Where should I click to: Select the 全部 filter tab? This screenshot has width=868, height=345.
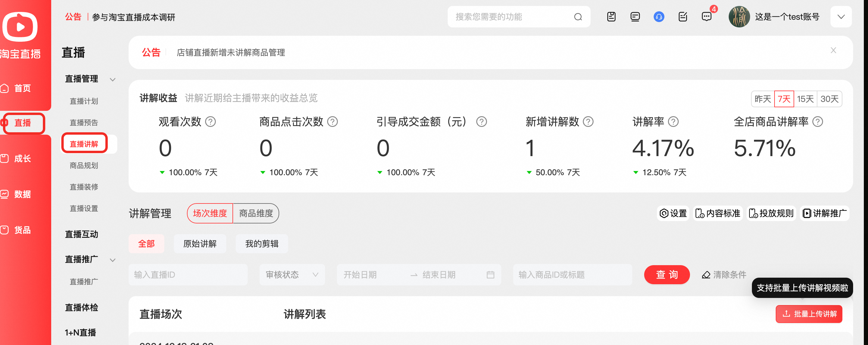point(146,243)
